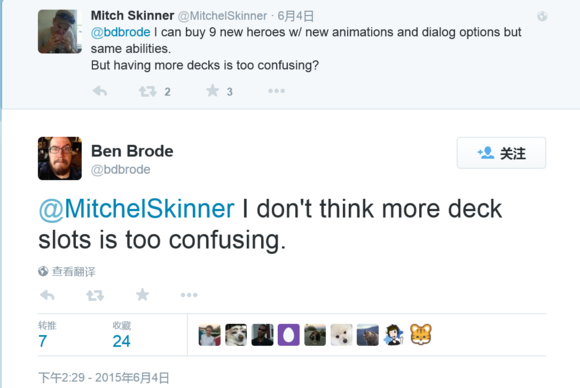
Task: Favorite Mitch Skinner's tweet with star
Action: tap(213, 91)
